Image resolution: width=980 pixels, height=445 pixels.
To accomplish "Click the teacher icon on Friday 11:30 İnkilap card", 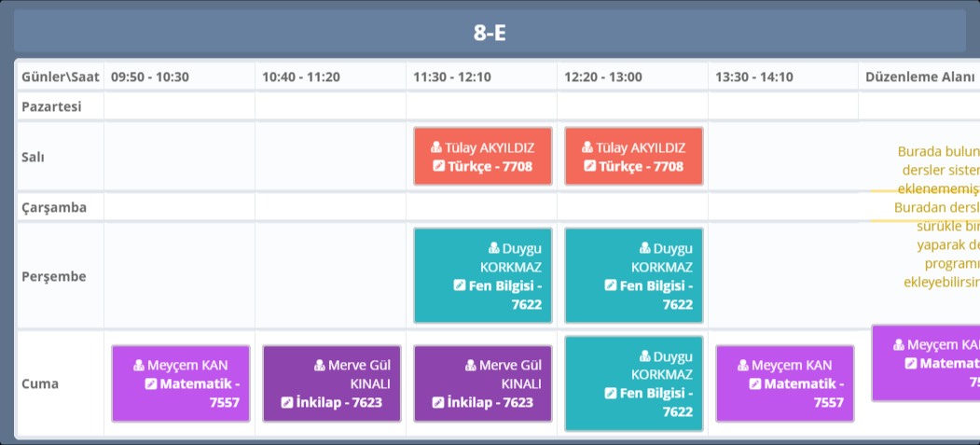I will (x=471, y=365).
